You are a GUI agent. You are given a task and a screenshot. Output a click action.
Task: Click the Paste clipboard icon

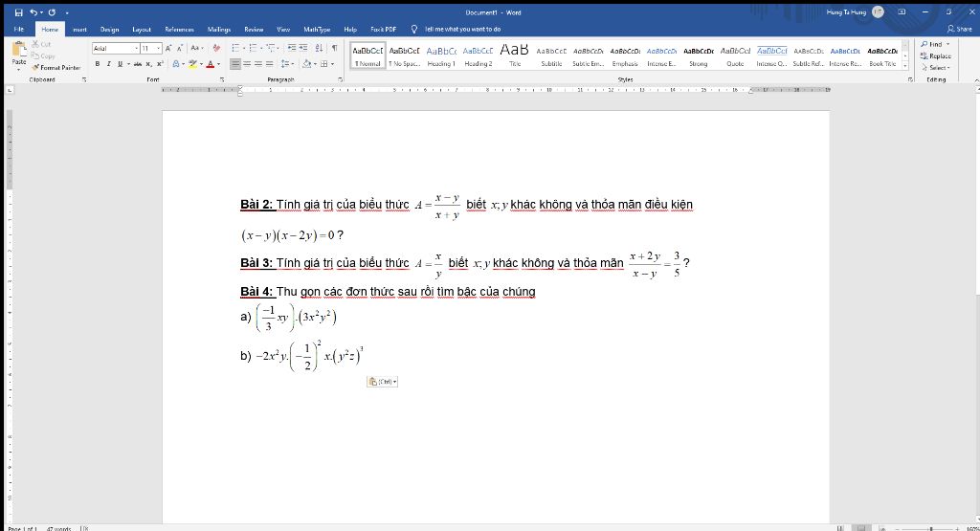(x=19, y=50)
